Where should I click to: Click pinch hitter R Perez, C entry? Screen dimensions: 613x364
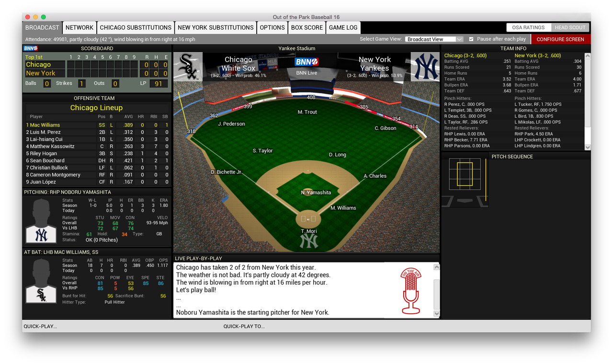465,104
